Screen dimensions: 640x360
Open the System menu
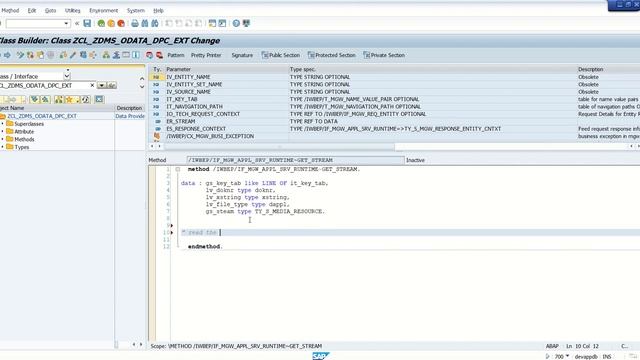[136, 11]
